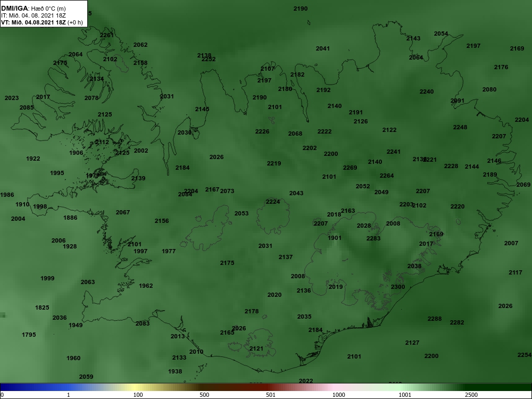Select the map value 2062
Viewport: 532px width, 399px height.
click(140, 45)
